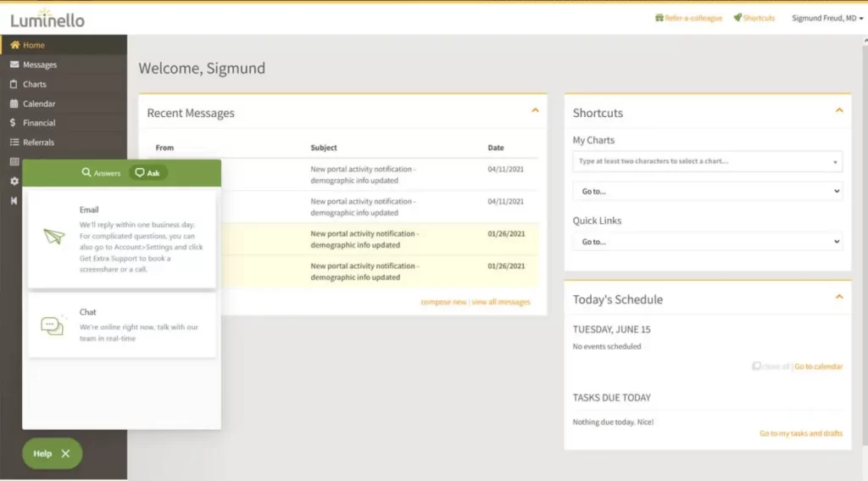Click the Ask speech bubble icon
The height and width of the screenshot is (481, 868).
(140, 173)
